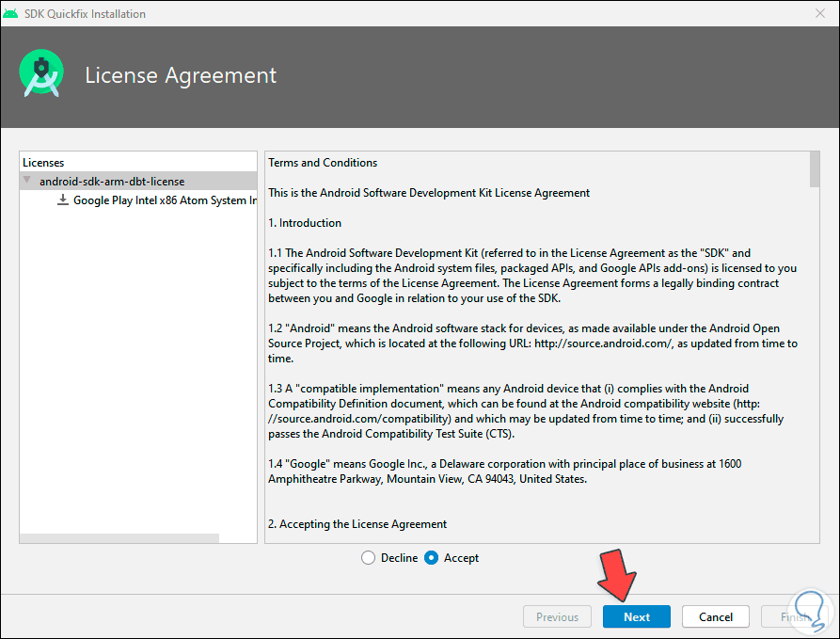The height and width of the screenshot is (639, 840).
Task: Select the Accept radio button
Action: (432, 558)
